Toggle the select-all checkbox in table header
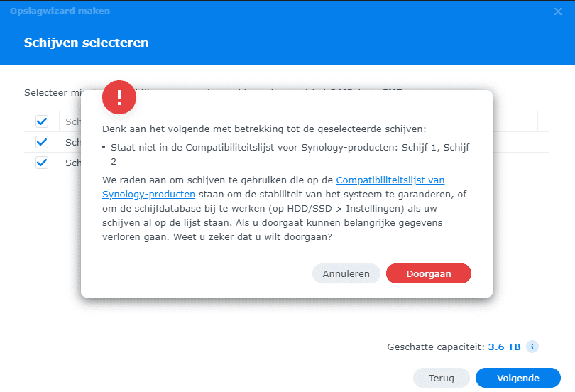This screenshot has width=575, height=392. coord(42,121)
